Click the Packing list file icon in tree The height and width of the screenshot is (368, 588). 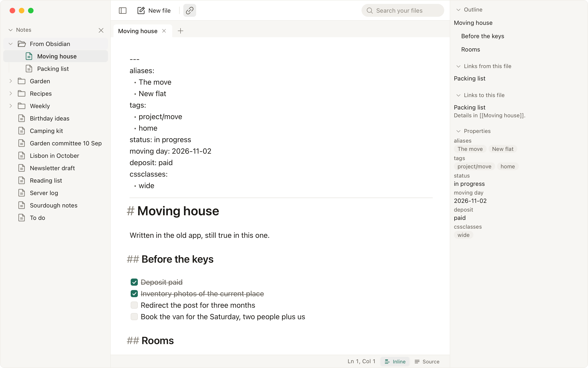29,69
